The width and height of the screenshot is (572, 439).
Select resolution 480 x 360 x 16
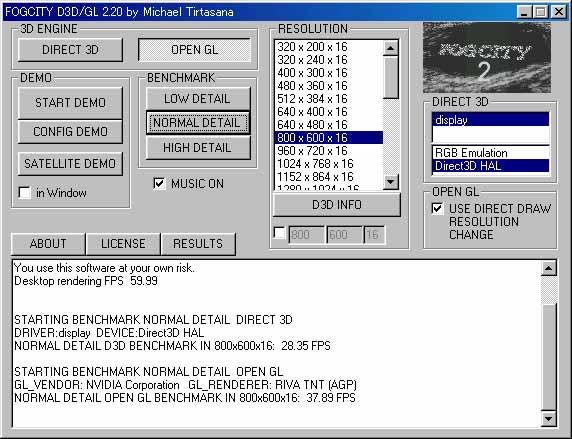coord(328,86)
